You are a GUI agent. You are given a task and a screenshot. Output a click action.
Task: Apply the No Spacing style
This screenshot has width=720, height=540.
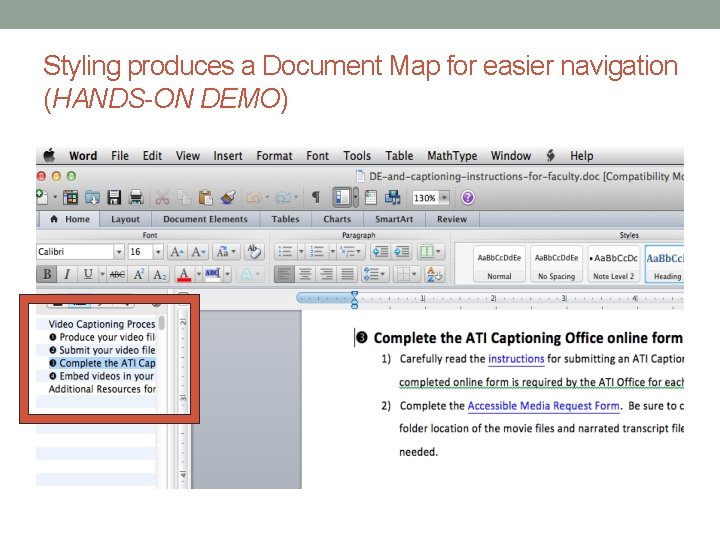556,264
